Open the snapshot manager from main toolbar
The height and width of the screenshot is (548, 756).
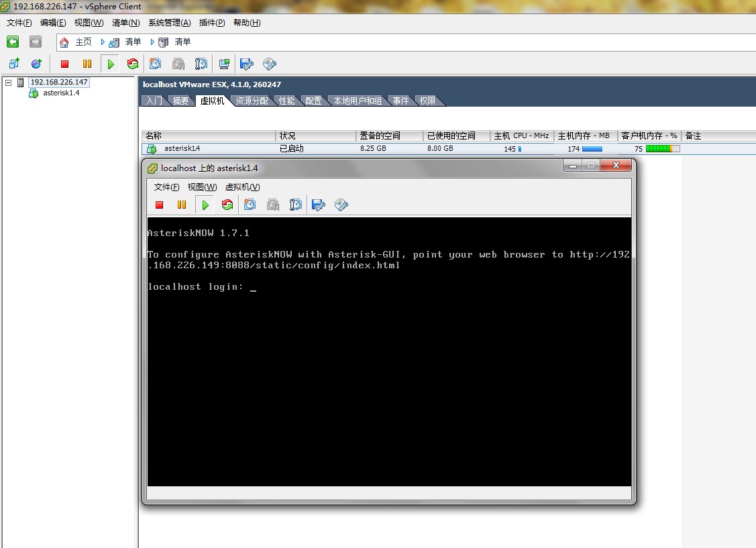point(201,64)
